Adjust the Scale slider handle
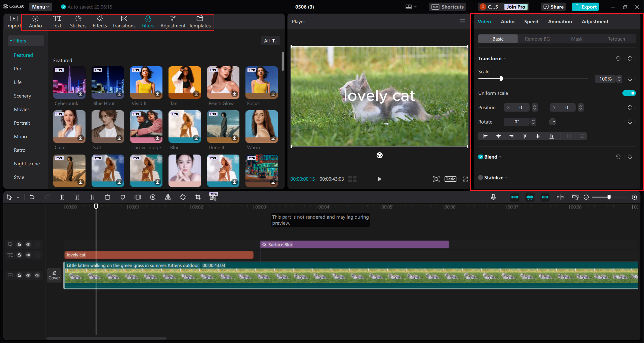Screen dimensions: 644x343 pos(501,79)
